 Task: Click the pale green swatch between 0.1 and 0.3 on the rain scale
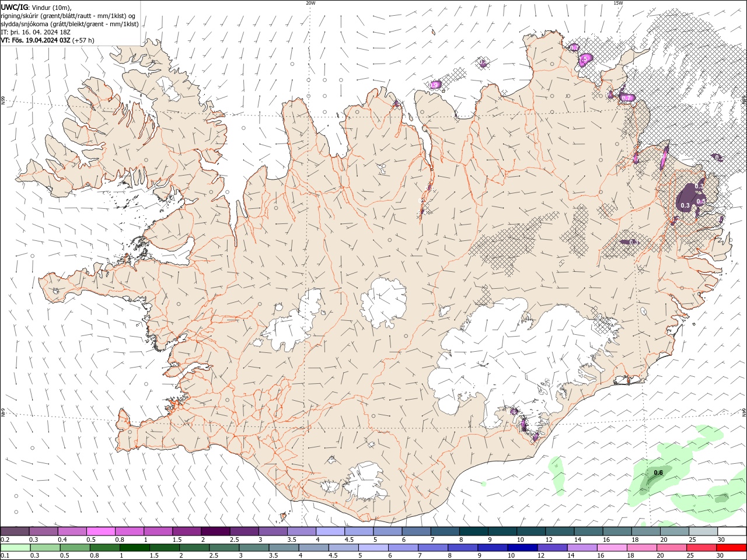pos(15,548)
